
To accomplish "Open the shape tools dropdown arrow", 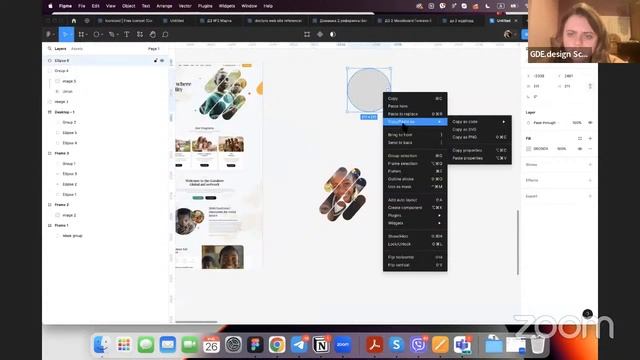I will tap(102, 35).
